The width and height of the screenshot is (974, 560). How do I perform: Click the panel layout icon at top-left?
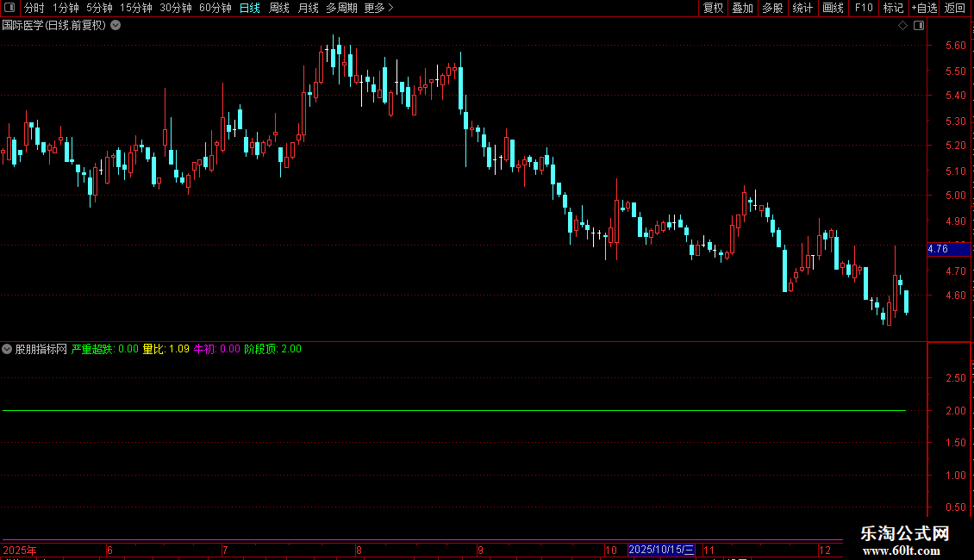pyautogui.click(x=9, y=8)
